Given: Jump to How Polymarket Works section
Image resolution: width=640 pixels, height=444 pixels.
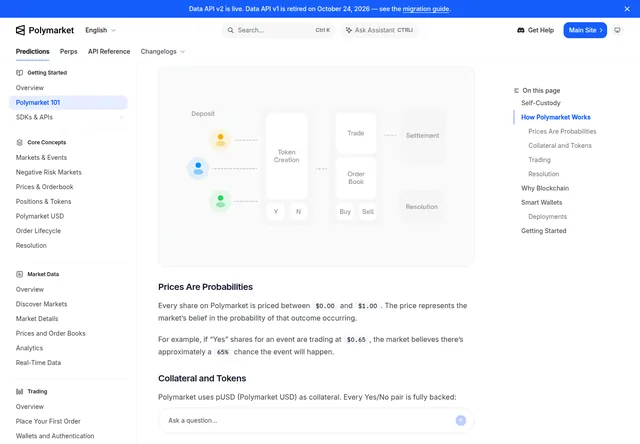Looking at the screenshot, I should point(556,117).
